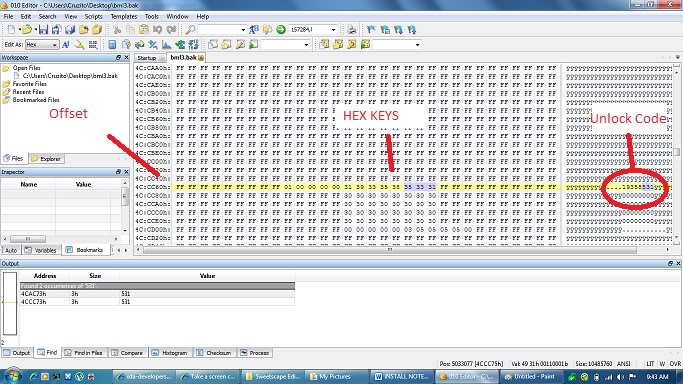The width and height of the screenshot is (683, 384).
Task: Click the Find magnifier icon
Action: [190, 30]
